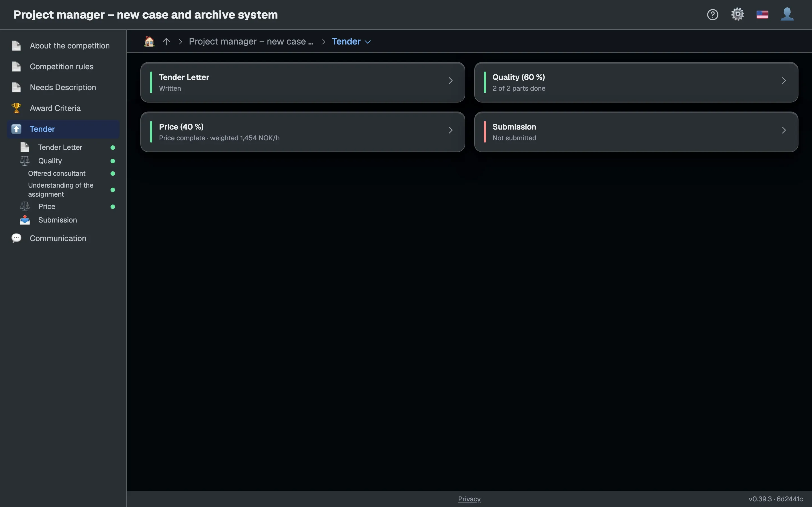Click the Quality (60 %) card
The image size is (812, 507).
(636, 82)
